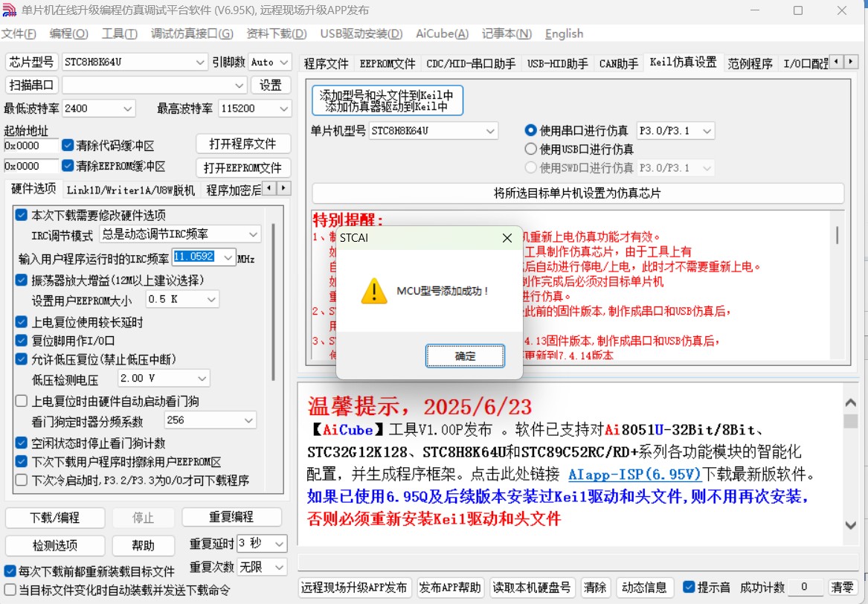Toggle 下次下载用户程序时擦除用户EEPROM区 checkbox
868x604 pixels.
pyautogui.click(x=21, y=461)
